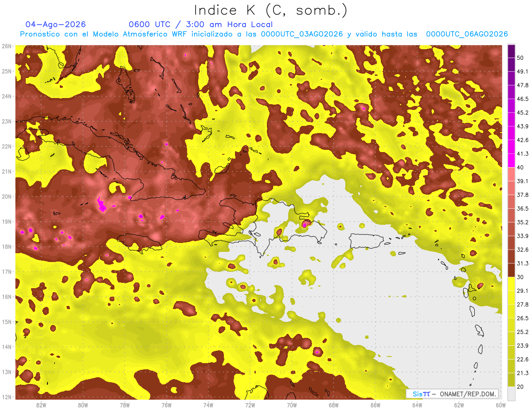Select colorbar label '27.8'

(x=522, y=304)
